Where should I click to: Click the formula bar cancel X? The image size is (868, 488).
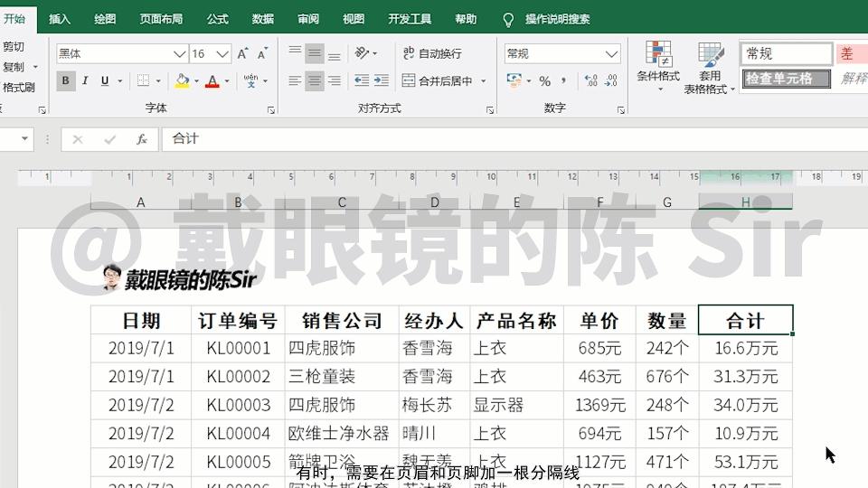(78, 139)
